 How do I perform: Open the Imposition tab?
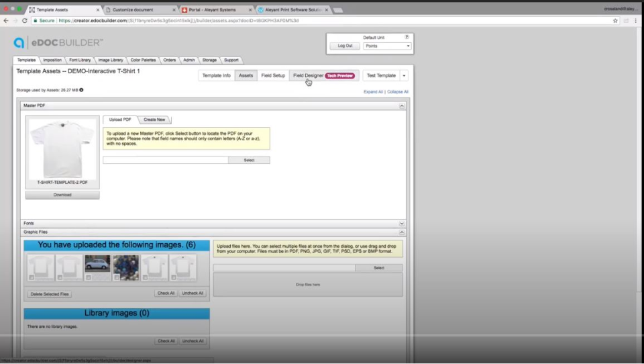(x=52, y=60)
